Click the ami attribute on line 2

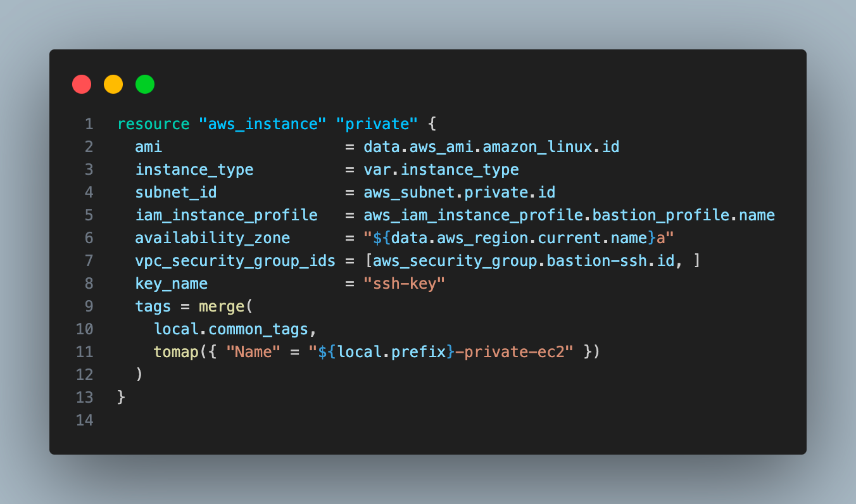coord(149,147)
